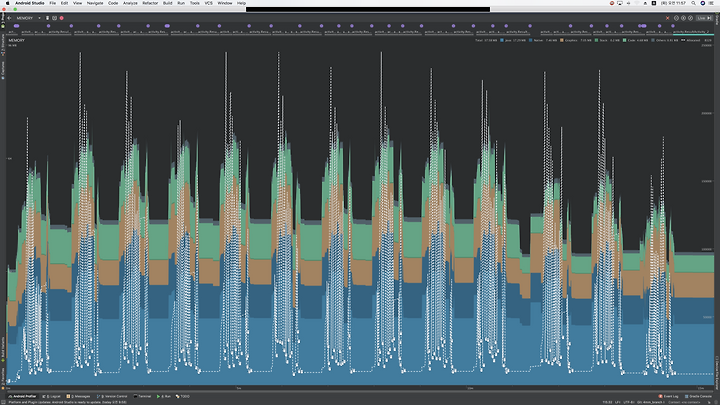Image resolution: width=720 pixels, height=405 pixels.
Task: Click the Siri icon in menu bar
Action: [x=703, y=3]
